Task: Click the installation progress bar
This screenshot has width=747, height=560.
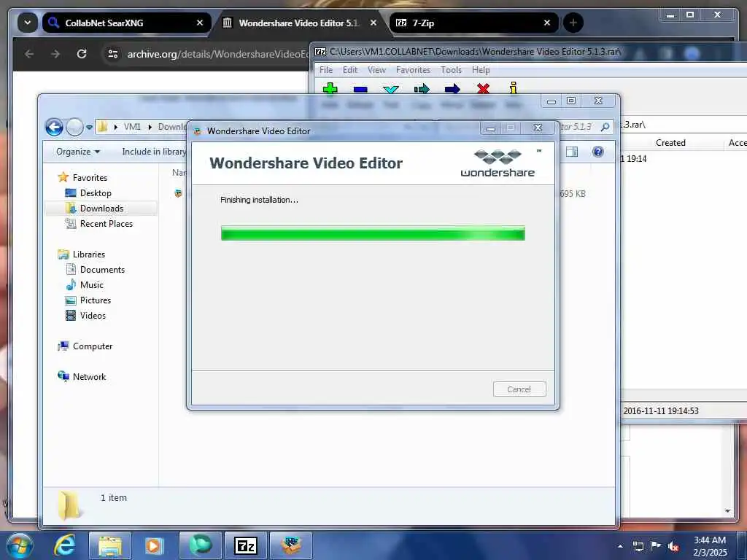Action: pyautogui.click(x=373, y=233)
